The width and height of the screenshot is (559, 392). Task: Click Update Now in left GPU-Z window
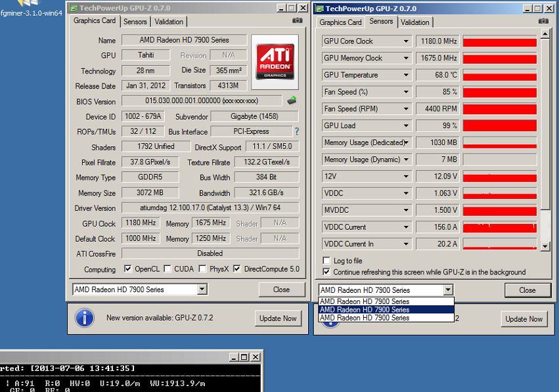[x=278, y=318]
